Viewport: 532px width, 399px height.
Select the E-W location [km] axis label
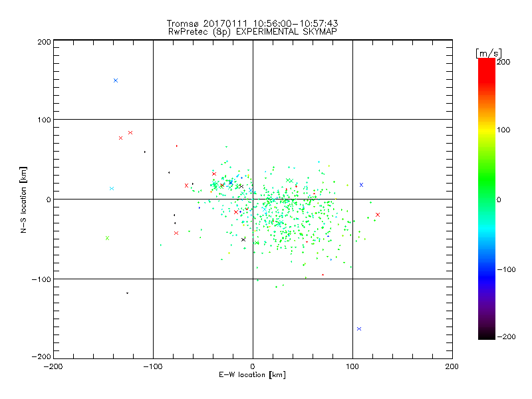point(252,375)
